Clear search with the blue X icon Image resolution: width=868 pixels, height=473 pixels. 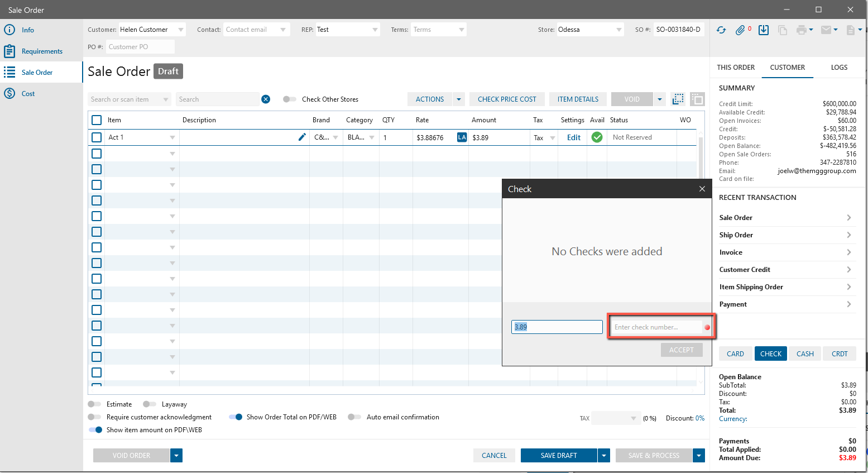(266, 99)
